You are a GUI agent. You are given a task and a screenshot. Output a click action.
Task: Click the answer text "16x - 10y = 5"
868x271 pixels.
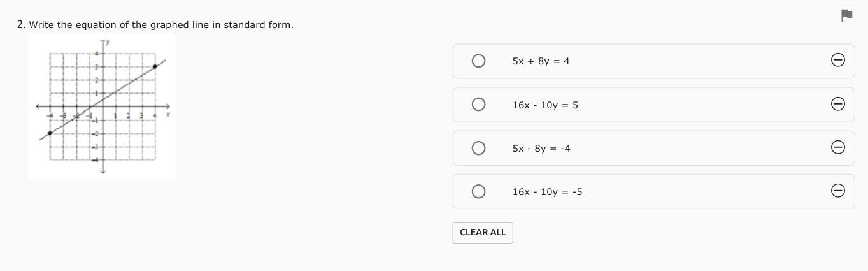545,105
